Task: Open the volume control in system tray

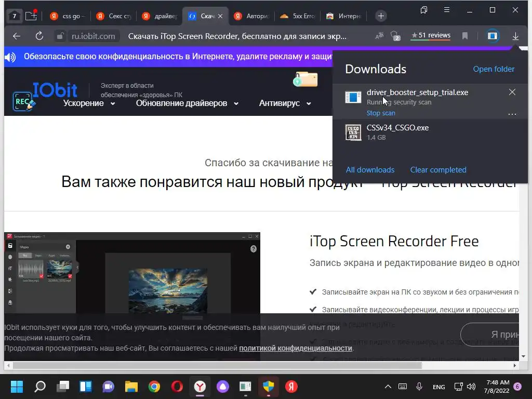Action: tap(471, 387)
